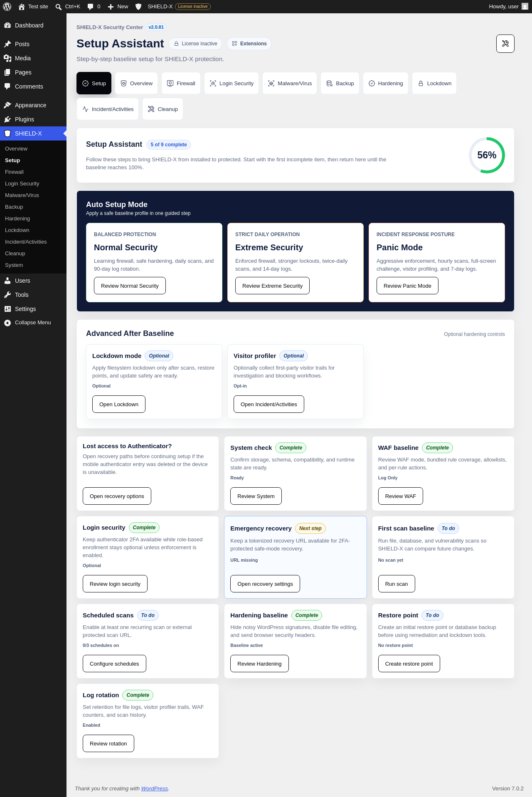This screenshot has height=797, width=532.
Task: Click the Settings sliders icon
Action: coord(7,309)
